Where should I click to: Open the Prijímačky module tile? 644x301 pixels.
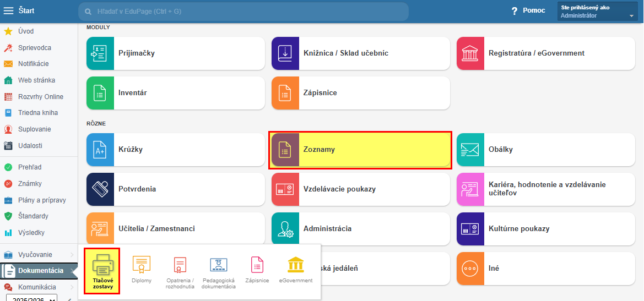pyautogui.click(x=176, y=53)
